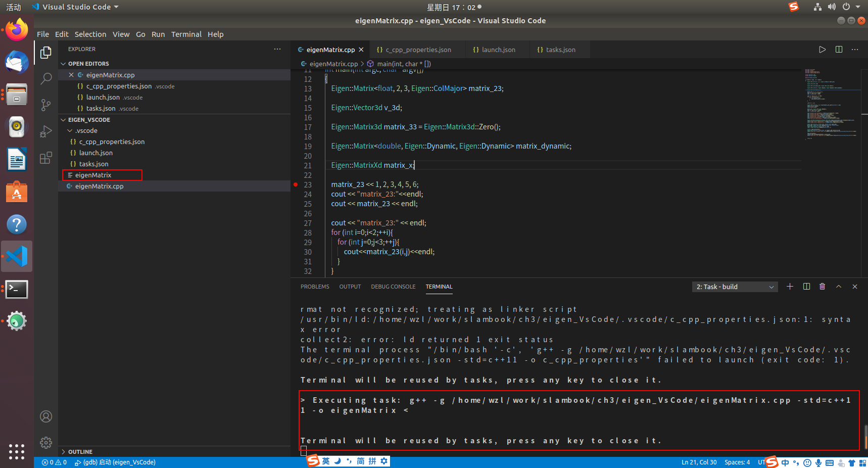Select tasks.json under .vscode folder tree
This screenshot has width=868, height=468.
click(174, 164)
